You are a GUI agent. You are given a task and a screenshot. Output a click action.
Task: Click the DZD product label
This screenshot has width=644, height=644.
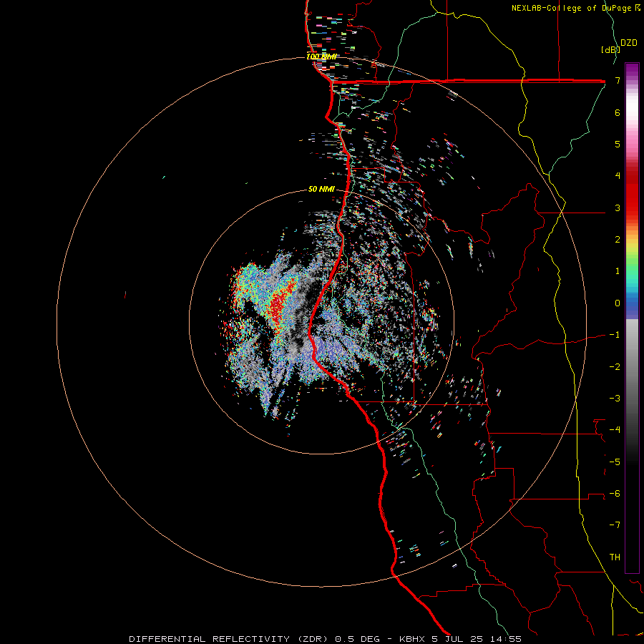click(629, 43)
